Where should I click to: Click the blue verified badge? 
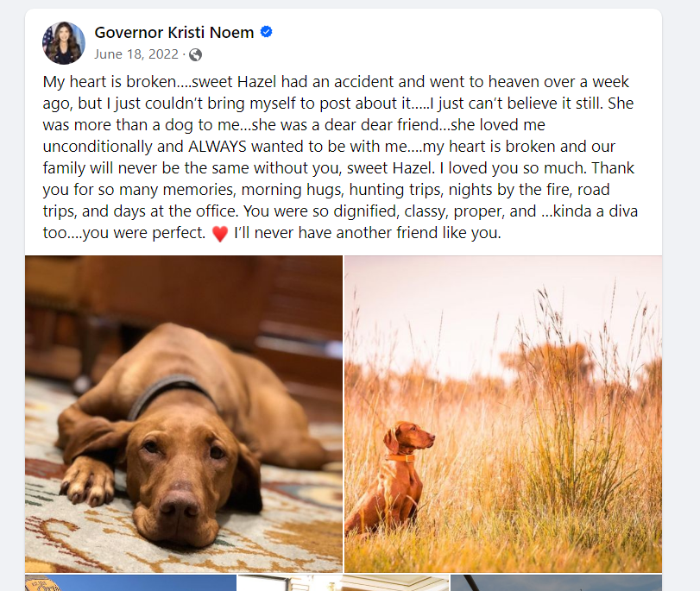[267, 33]
